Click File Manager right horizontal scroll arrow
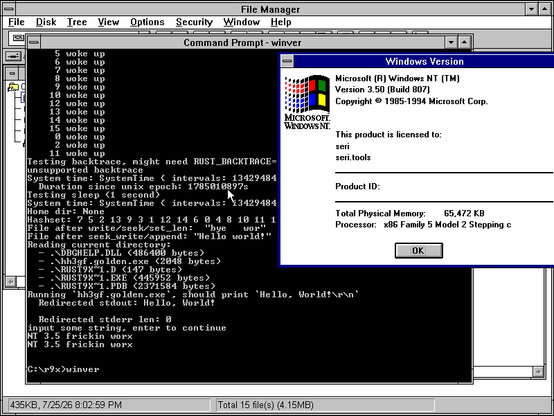 tap(538, 372)
